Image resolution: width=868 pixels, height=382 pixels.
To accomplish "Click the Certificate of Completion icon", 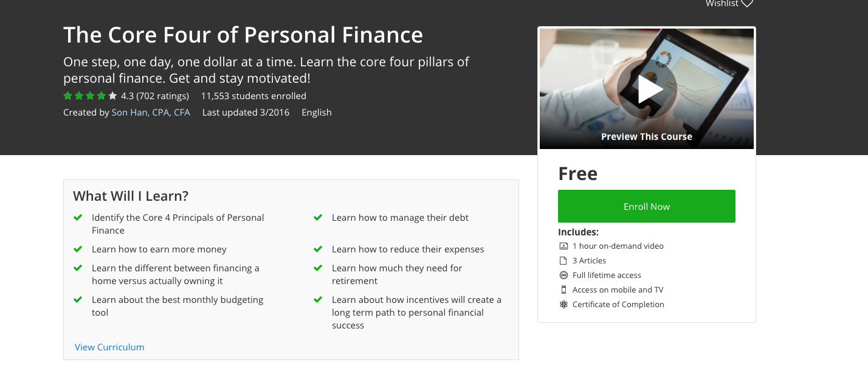I will pos(563,305).
